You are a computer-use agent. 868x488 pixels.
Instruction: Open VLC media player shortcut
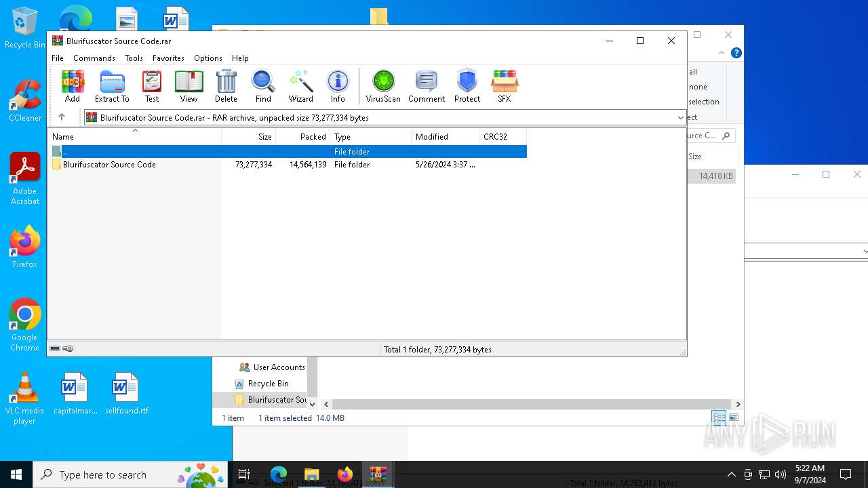click(x=24, y=398)
